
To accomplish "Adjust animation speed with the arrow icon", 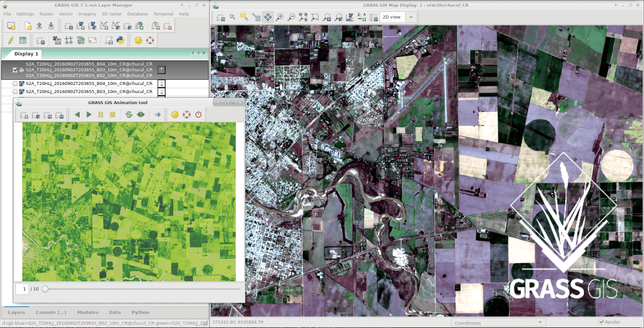I will coord(157,114).
